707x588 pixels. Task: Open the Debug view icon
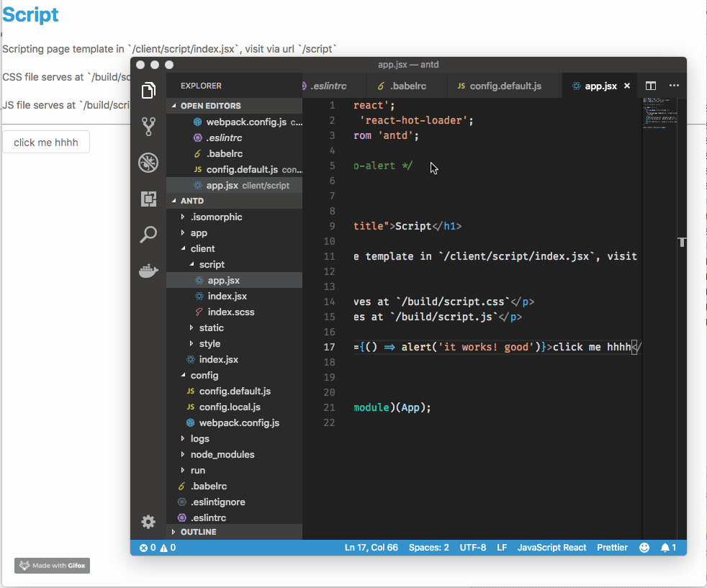(148, 163)
